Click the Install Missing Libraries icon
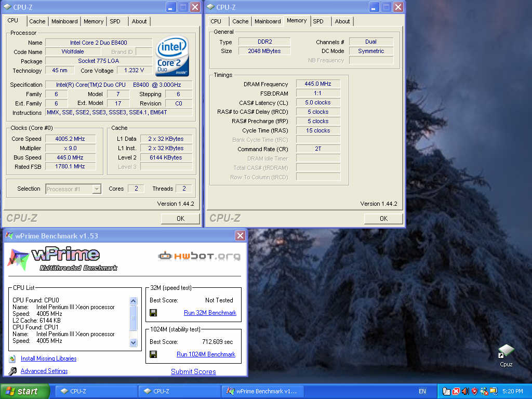532x399 pixels. (12, 358)
